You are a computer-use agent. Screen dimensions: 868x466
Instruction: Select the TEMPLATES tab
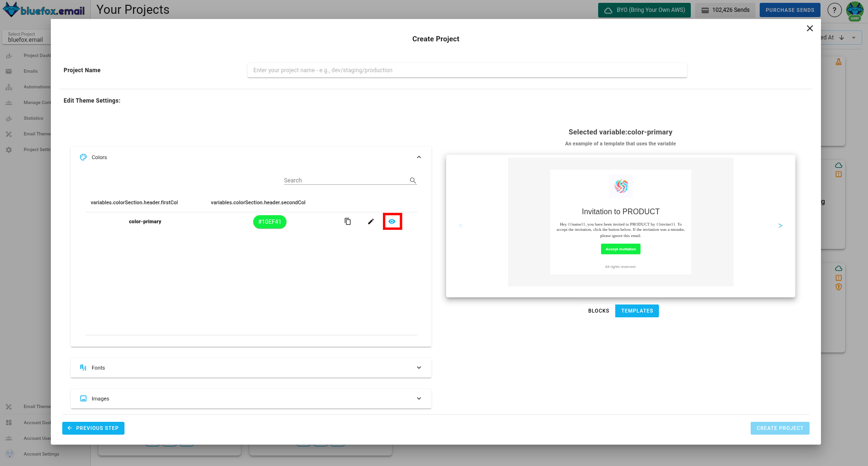[x=637, y=311]
